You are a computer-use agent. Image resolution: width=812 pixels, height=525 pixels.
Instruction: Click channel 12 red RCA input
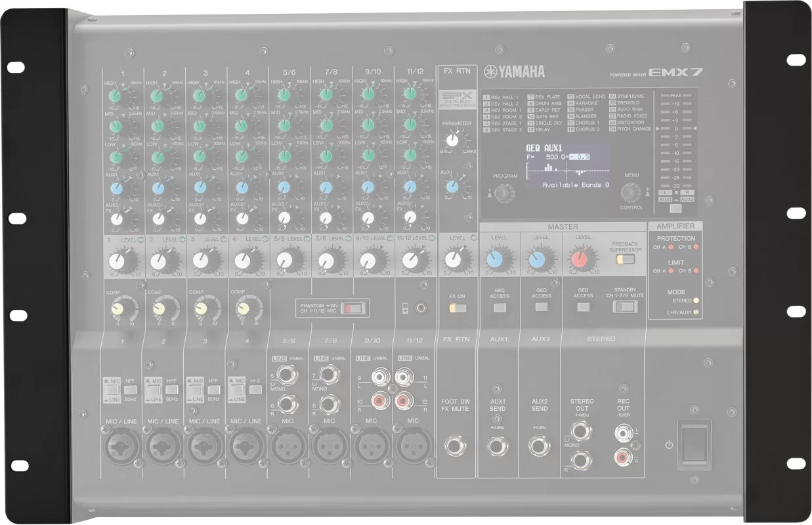(x=404, y=400)
